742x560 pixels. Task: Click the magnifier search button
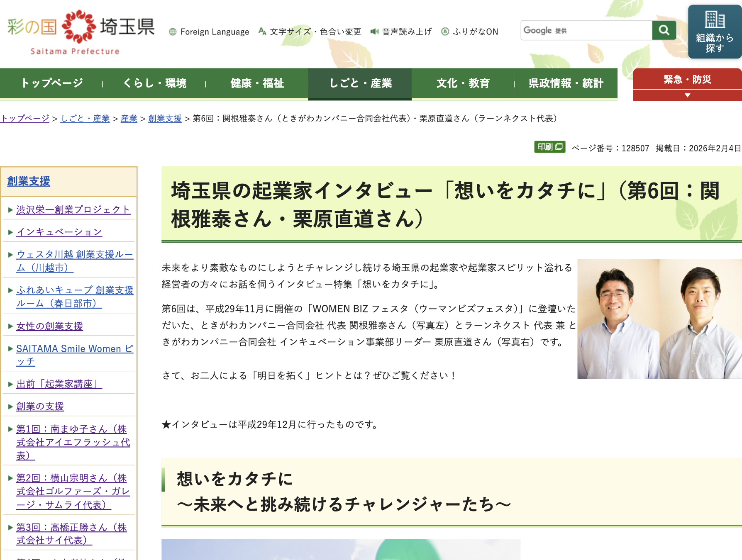pos(664,30)
